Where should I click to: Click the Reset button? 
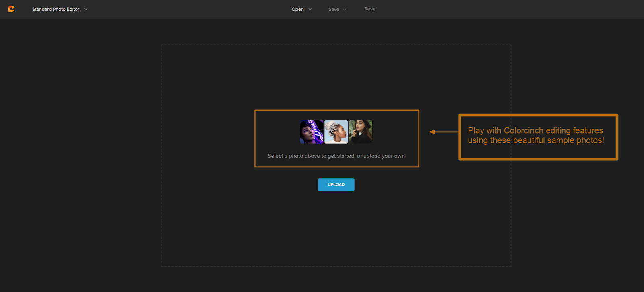(x=370, y=9)
